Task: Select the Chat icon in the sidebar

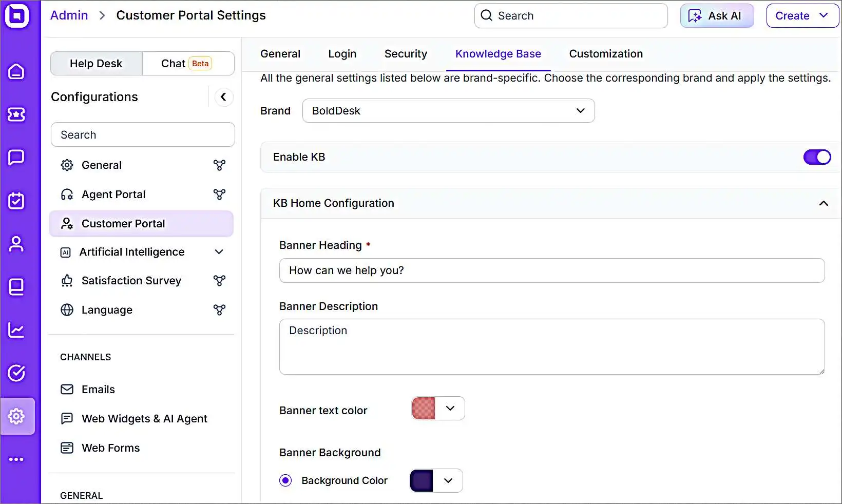Action: pyautogui.click(x=17, y=158)
